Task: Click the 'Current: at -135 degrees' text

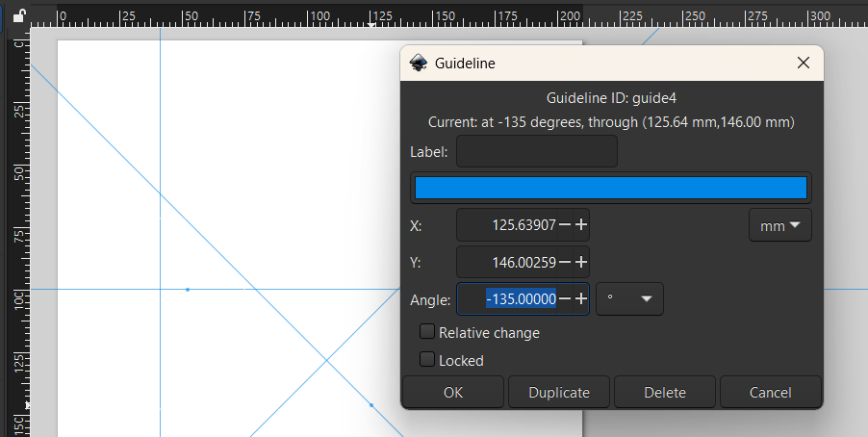Action: click(506, 122)
